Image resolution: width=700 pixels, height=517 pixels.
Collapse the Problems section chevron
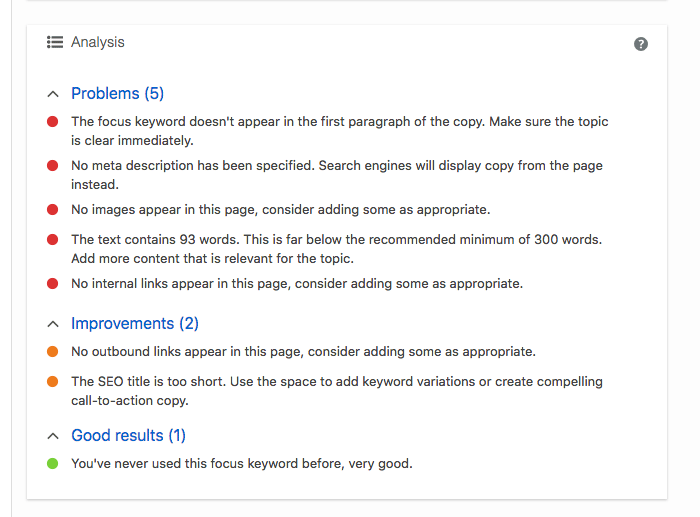click(x=53, y=94)
